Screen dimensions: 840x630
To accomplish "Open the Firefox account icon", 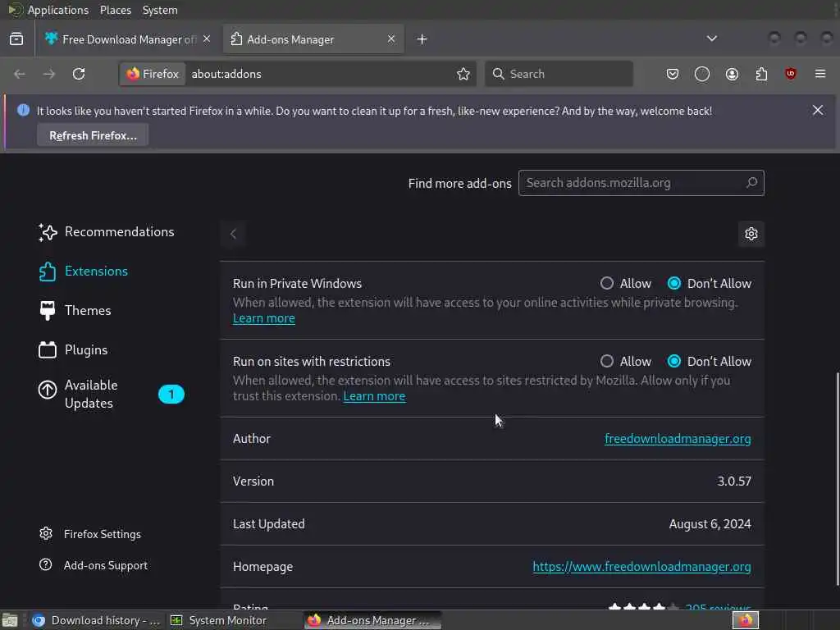I will click(x=732, y=74).
